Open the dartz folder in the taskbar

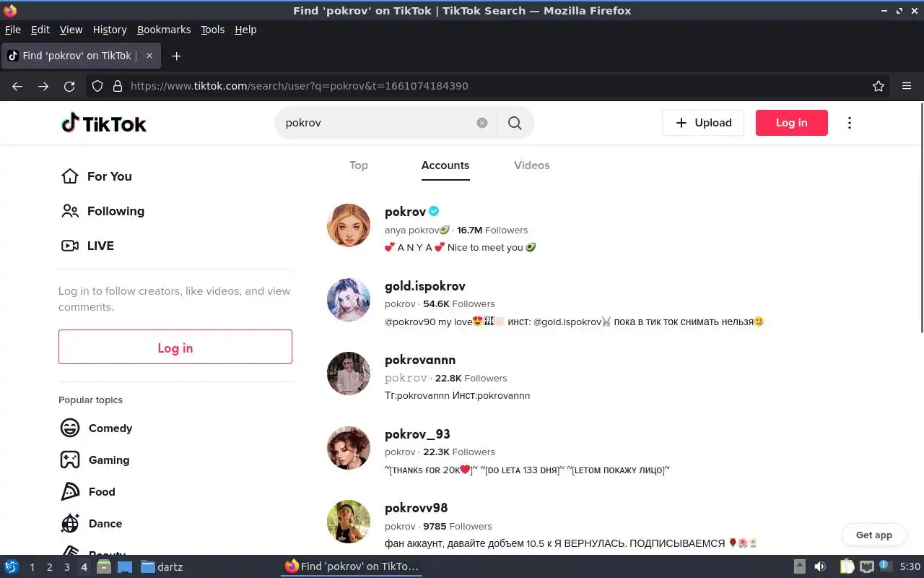162,566
